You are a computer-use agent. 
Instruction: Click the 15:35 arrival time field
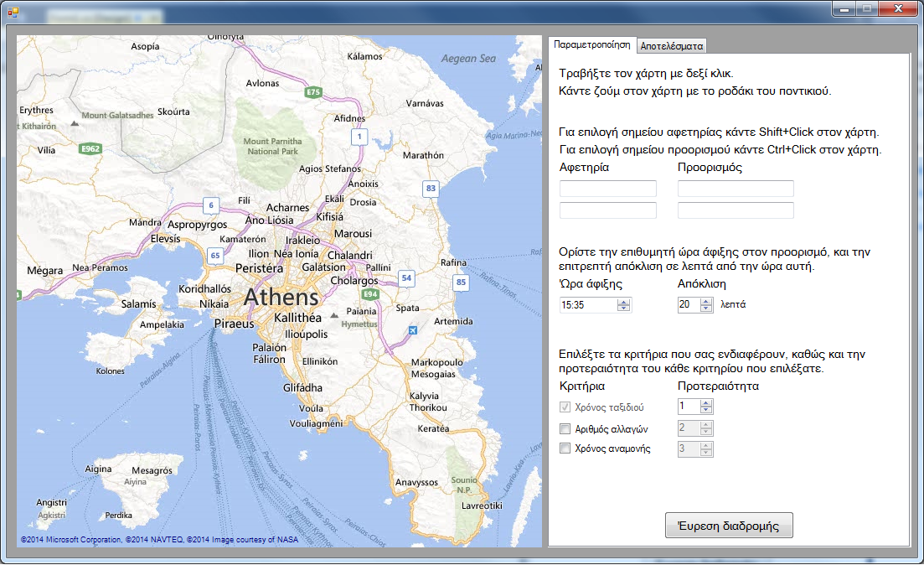pyautogui.click(x=588, y=305)
